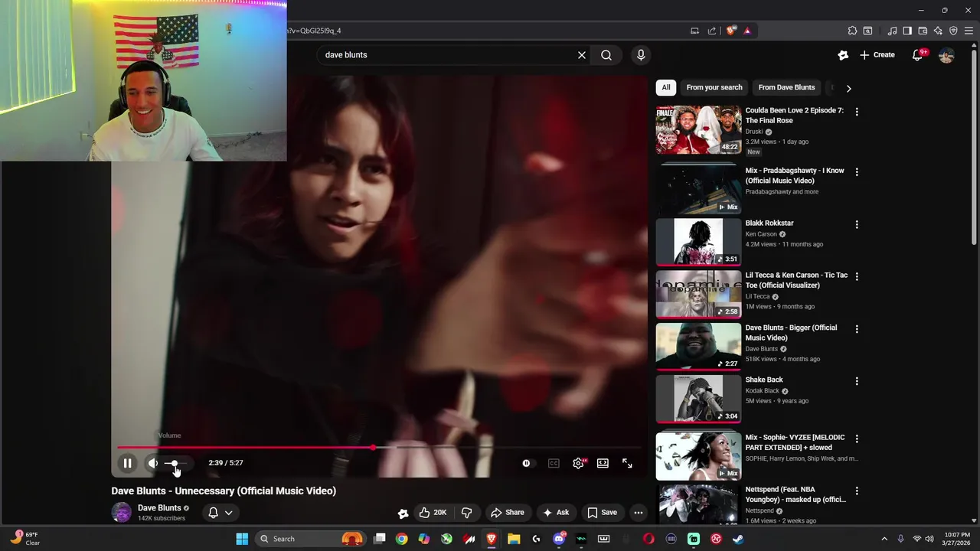
Task: Open the Windows Start menu
Action: (x=242, y=539)
